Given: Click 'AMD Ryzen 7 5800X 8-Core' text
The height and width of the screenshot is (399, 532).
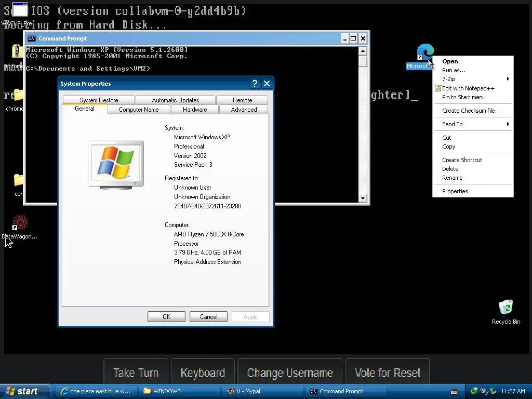Looking at the screenshot, I should (209, 234).
